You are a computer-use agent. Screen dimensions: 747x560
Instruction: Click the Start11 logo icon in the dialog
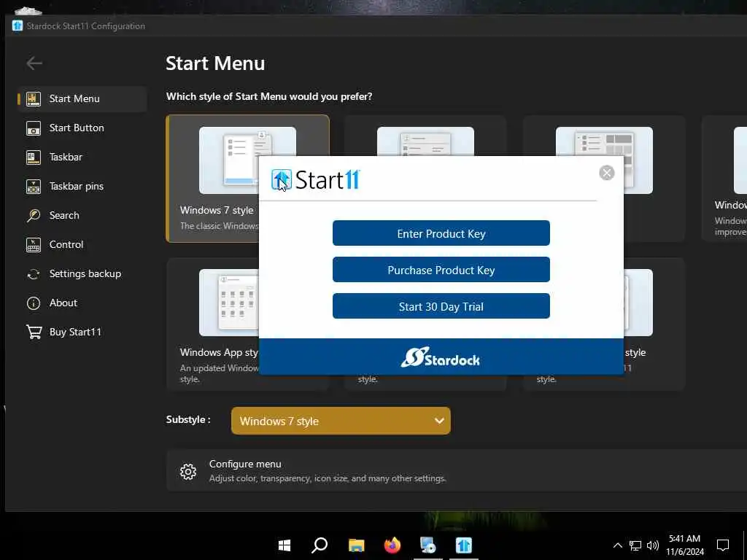pos(281,180)
